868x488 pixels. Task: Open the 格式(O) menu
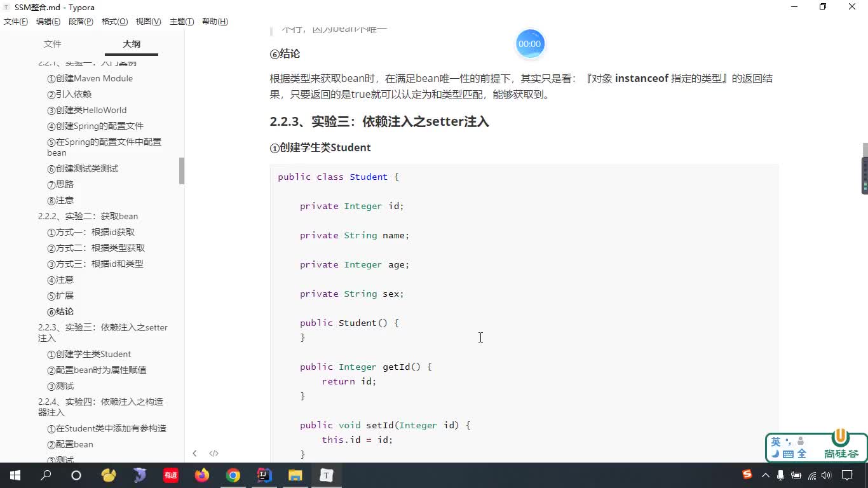click(x=115, y=22)
